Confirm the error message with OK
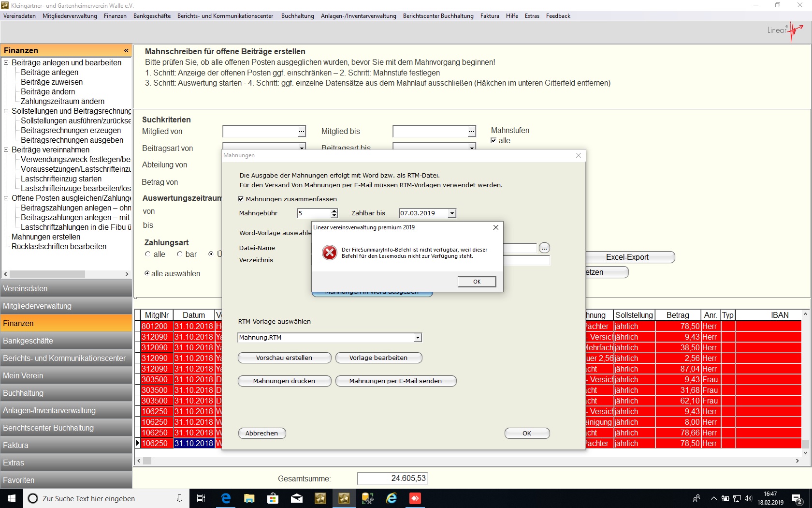This screenshot has height=508, width=812. 477,282
